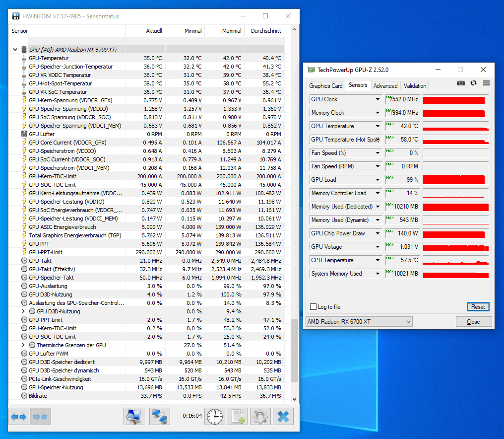Expand Thermische Grenzen der GPU subgroup
The height and width of the screenshot is (439, 504).
tap(23, 345)
